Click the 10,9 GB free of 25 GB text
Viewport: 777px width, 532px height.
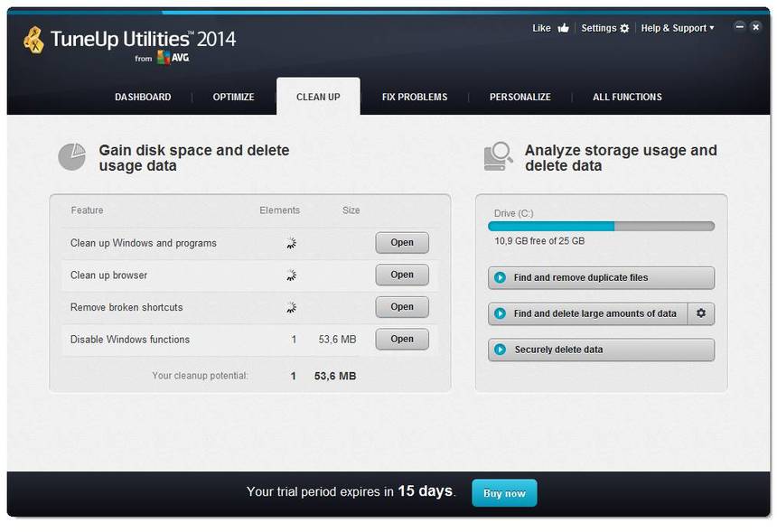point(539,241)
